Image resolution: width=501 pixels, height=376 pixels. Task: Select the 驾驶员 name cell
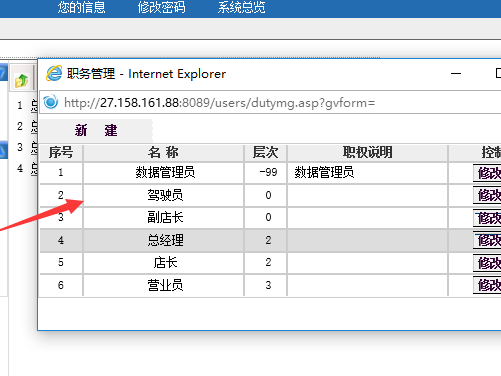coord(163,195)
